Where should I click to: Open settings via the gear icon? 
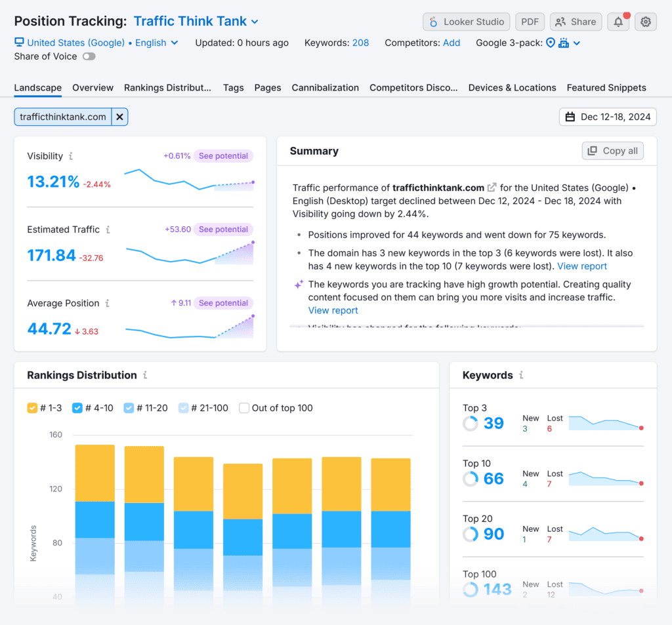click(x=646, y=22)
